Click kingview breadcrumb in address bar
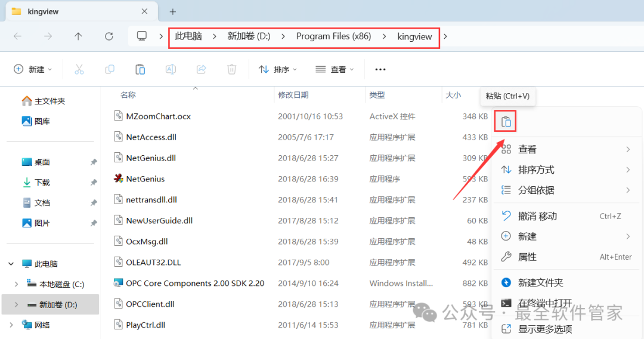Image resolution: width=644 pixels, height=339 pixels. pos(414,36)
